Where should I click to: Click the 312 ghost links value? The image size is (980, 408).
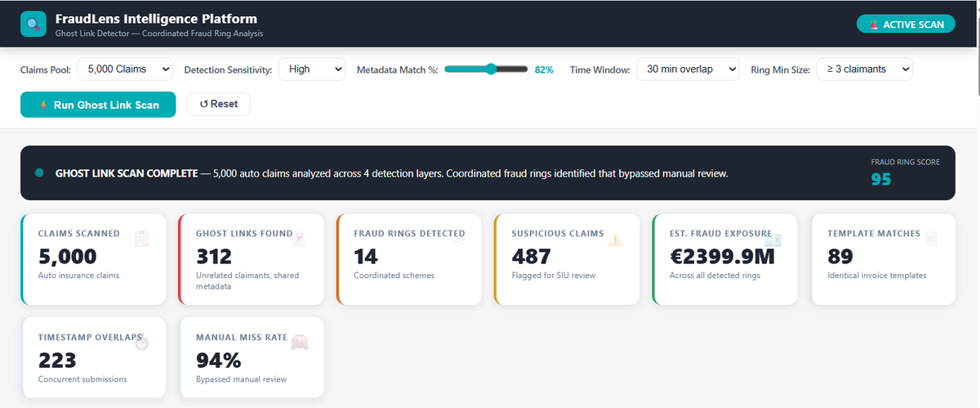(x=214, y=257)
